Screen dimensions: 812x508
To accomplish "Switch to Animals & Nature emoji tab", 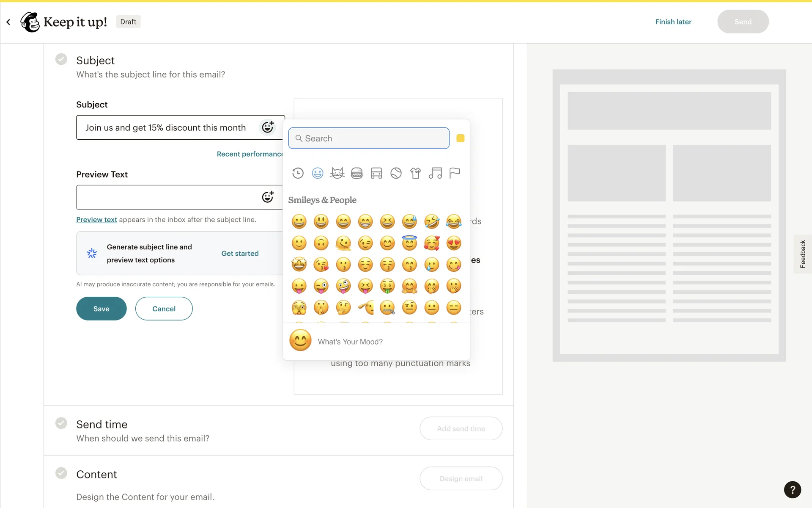I will tap(337, 173).
